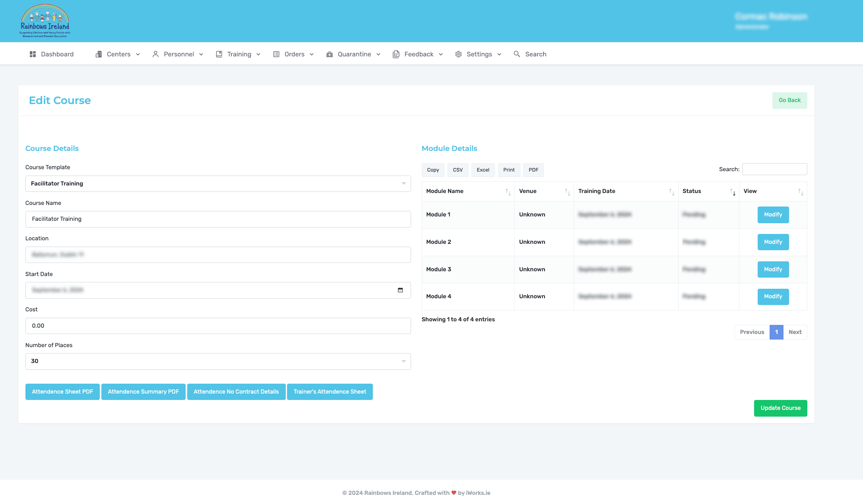Download the Attendence Sheet PDF
This screenshot has height=504, width=863.
click(x=62, y=392)
